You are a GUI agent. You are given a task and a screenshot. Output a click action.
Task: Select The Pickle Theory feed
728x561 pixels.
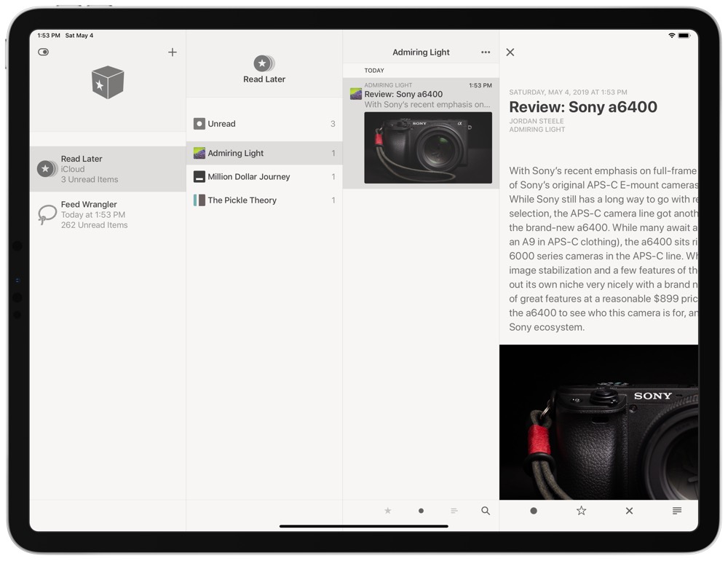tap(264, 200)
